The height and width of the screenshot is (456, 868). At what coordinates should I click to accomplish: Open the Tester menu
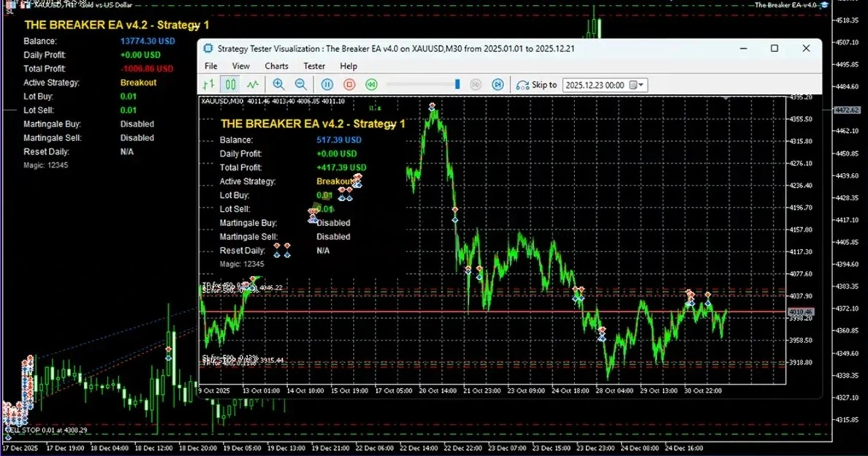314,66
